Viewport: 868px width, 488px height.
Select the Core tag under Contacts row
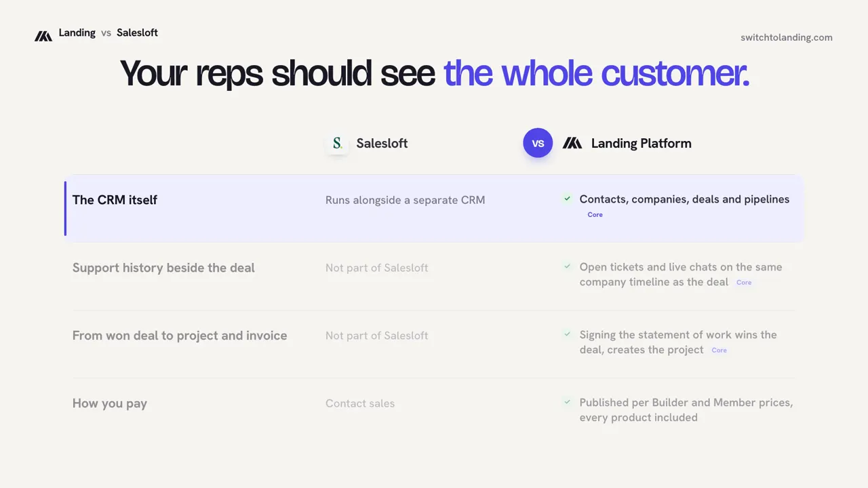595,214
